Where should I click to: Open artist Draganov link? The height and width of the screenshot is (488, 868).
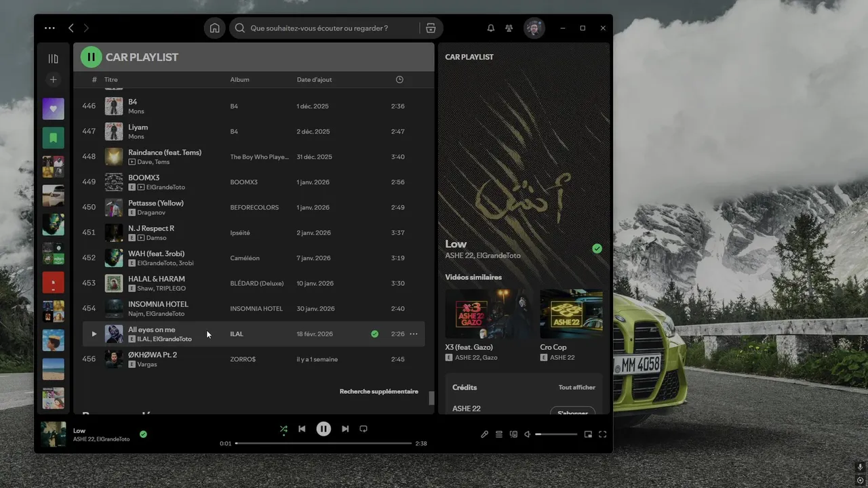point(151,213)
